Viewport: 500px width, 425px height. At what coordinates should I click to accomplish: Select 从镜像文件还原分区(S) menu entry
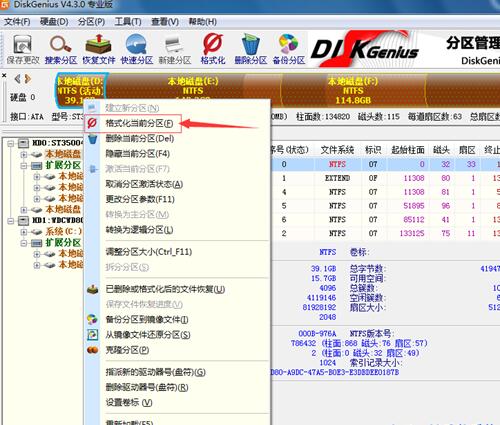[148, 335]
